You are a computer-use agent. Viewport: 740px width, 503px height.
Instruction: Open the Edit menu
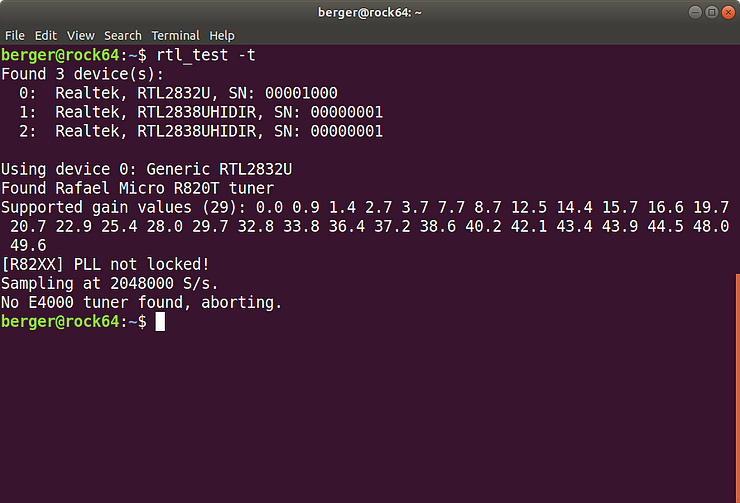46,35
